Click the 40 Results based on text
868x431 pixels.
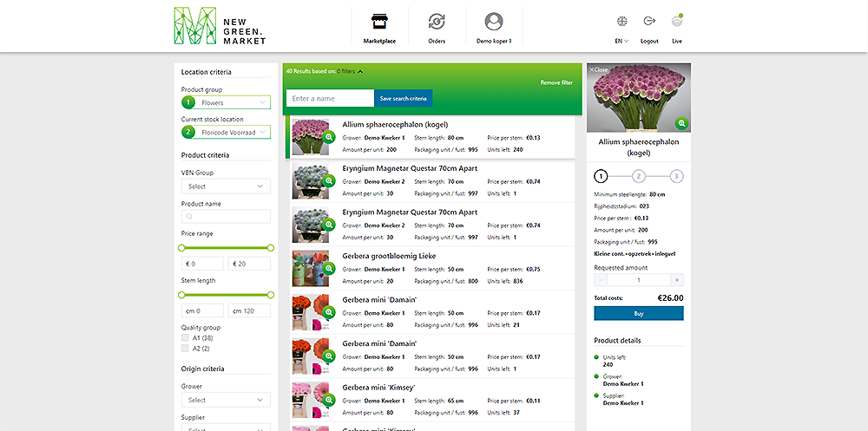pos(311,71)
